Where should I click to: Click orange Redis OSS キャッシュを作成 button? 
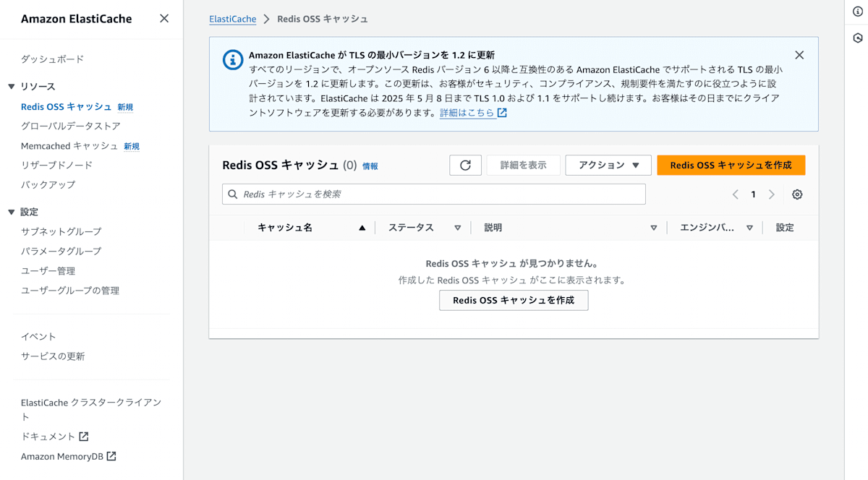731,165
